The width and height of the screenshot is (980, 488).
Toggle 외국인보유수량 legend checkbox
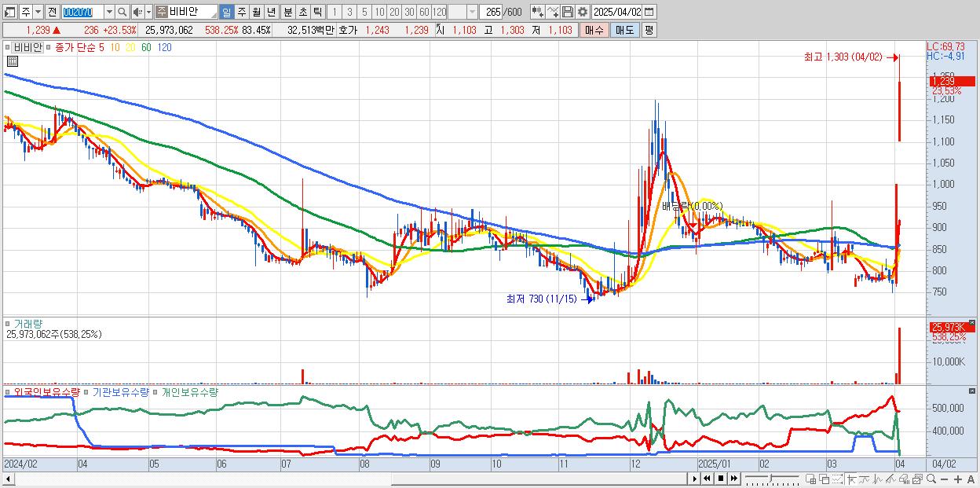click(7, 391)
